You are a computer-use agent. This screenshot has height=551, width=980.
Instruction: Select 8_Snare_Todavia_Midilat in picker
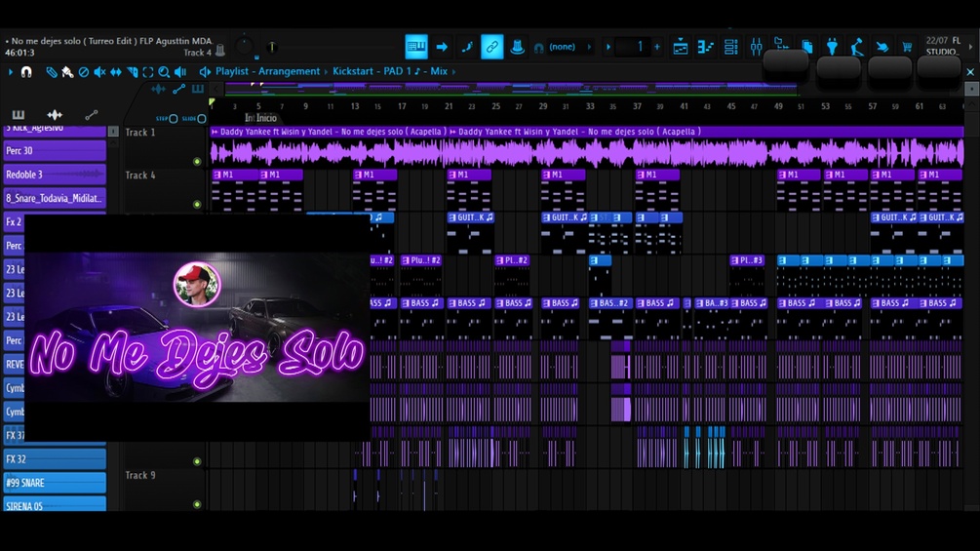point(55,198)
